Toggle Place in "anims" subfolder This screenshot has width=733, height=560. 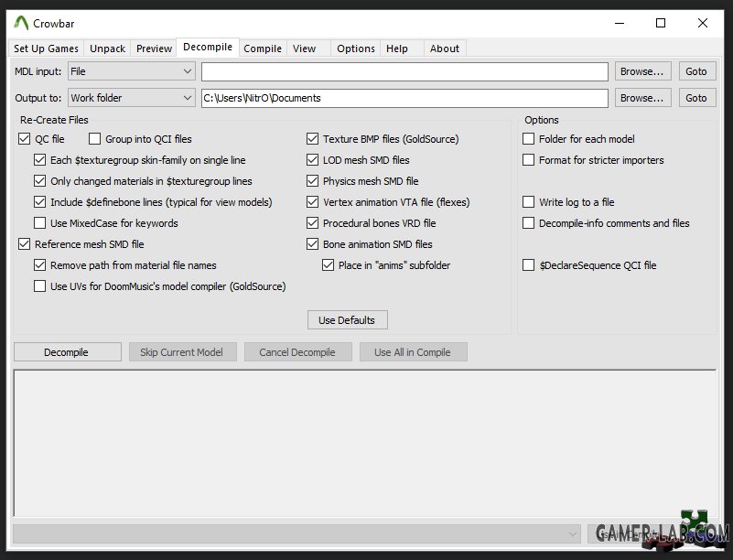click(x=328, y=265)
